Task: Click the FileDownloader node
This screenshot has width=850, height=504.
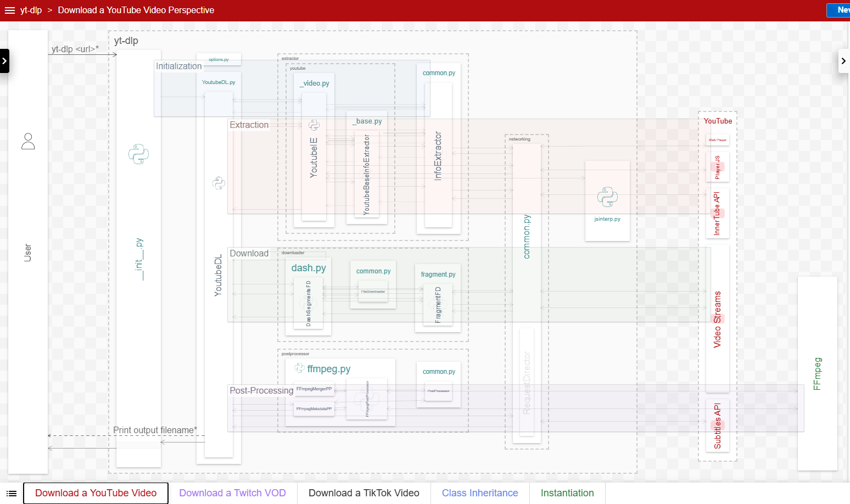Action: (x=373, y=292)
